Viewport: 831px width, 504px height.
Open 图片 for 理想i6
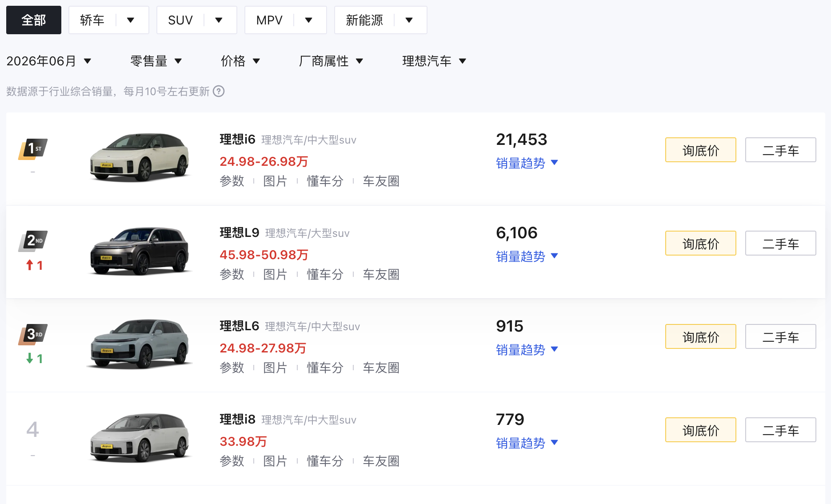(275, 181)
